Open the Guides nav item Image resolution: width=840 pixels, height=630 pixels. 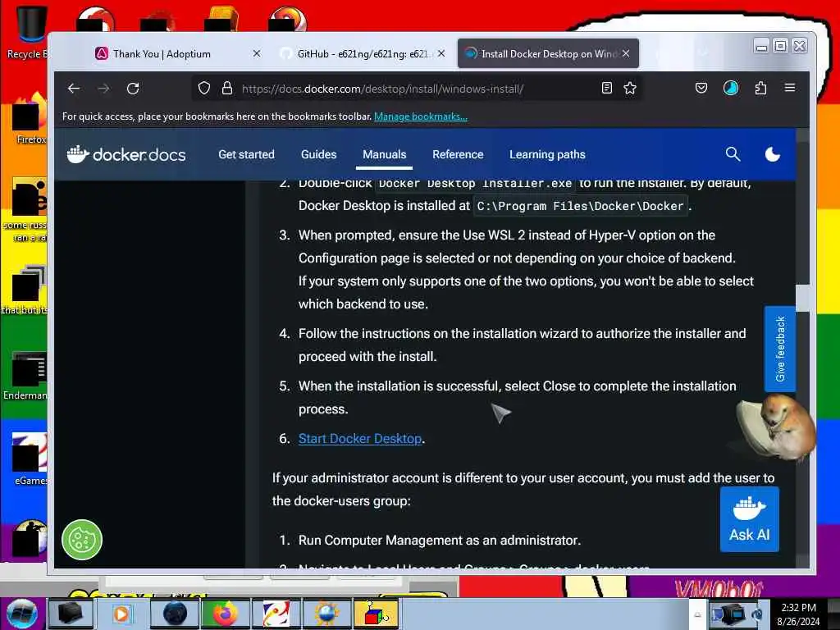[319, 154]
